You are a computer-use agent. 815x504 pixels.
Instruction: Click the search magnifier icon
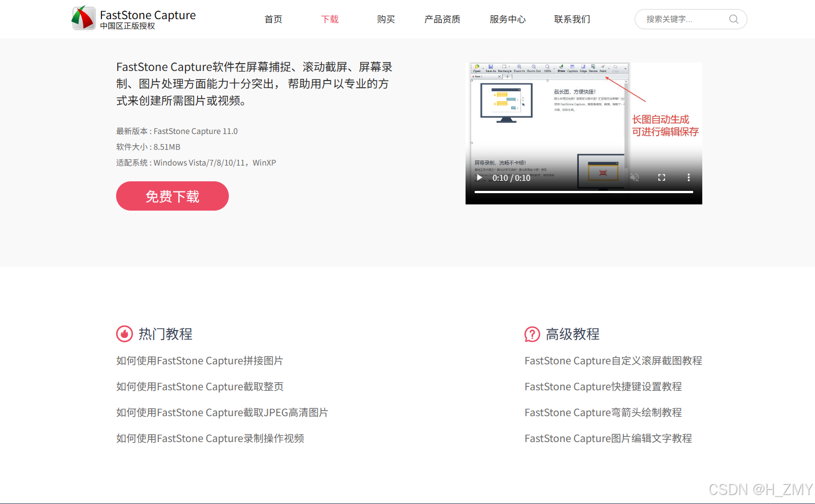pos(733,19)
